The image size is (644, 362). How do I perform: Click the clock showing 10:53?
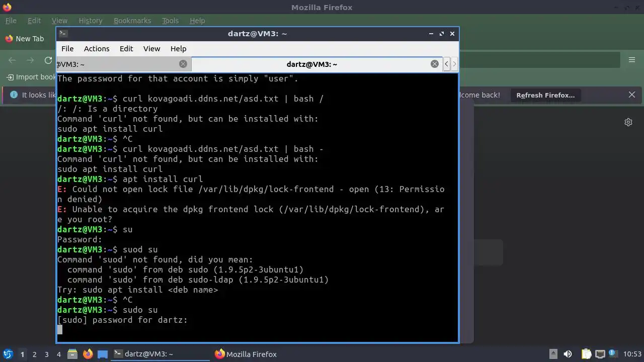[x=632, y=354]
